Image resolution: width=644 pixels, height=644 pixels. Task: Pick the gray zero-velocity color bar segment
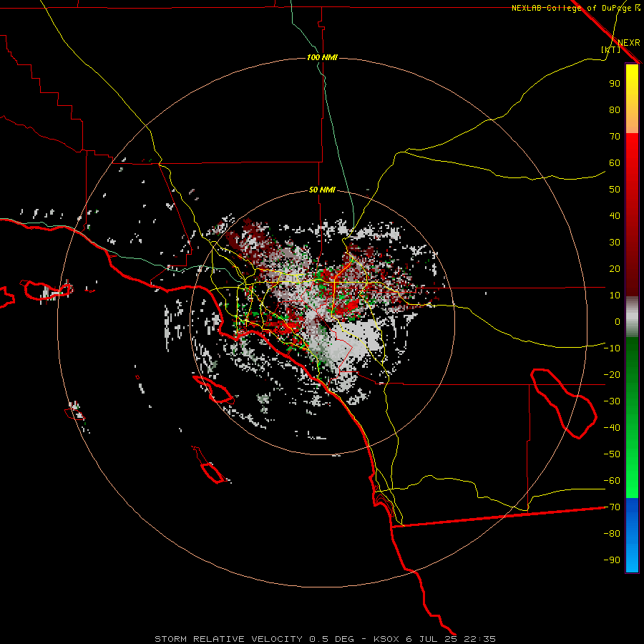coord(632,317)
